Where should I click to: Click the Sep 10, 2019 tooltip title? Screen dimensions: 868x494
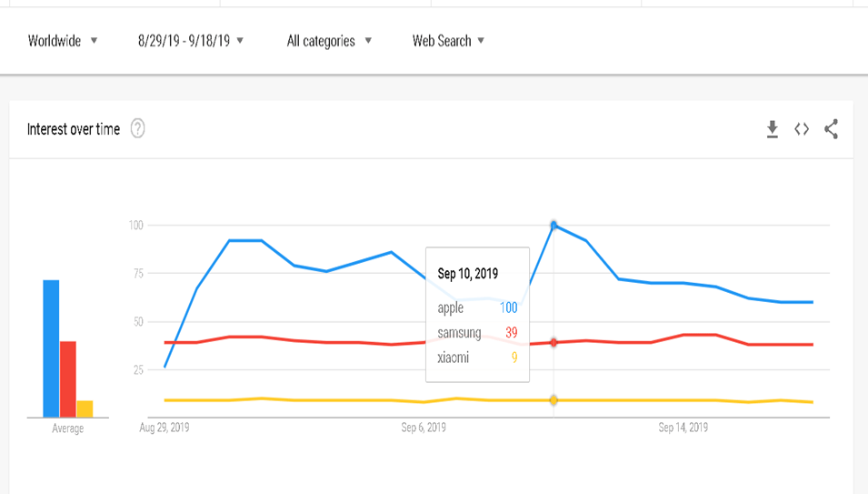point(468,273)
